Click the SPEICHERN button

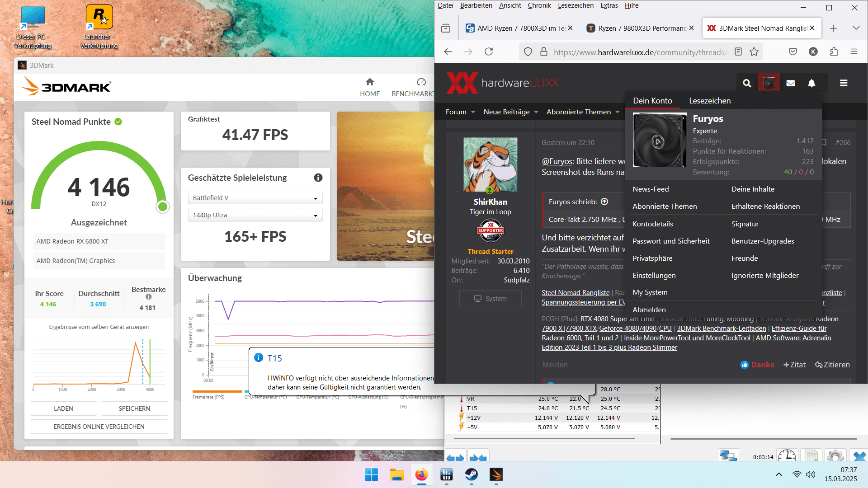pyautogui.click(x=134, y=408)
